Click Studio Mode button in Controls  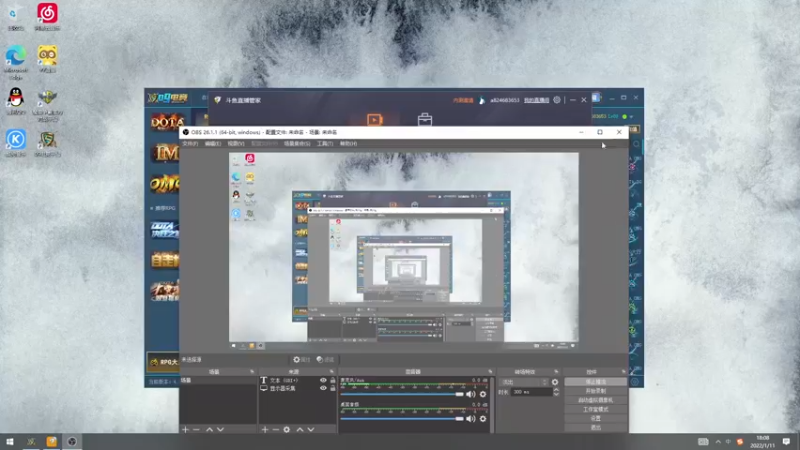(x=595, y=409)
